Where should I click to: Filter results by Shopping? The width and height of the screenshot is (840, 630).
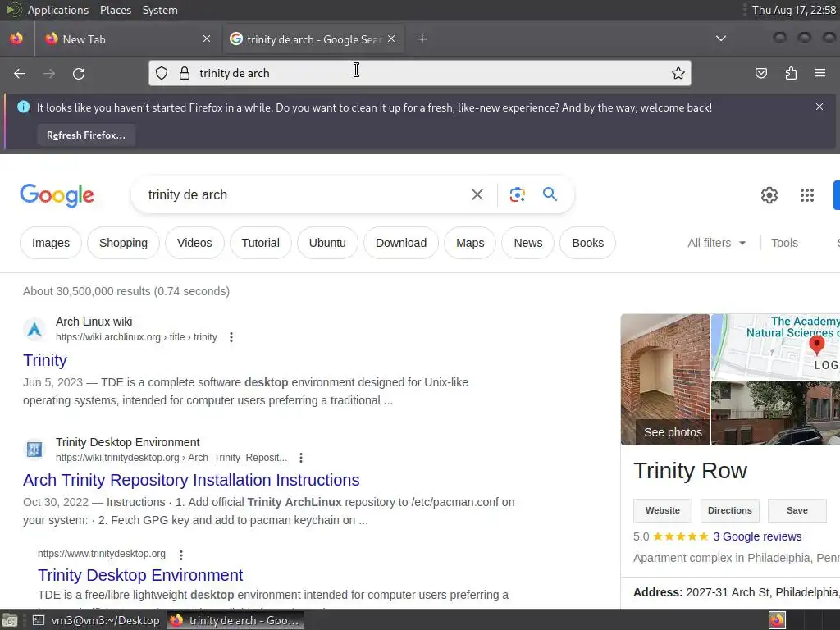click(123, 243)
